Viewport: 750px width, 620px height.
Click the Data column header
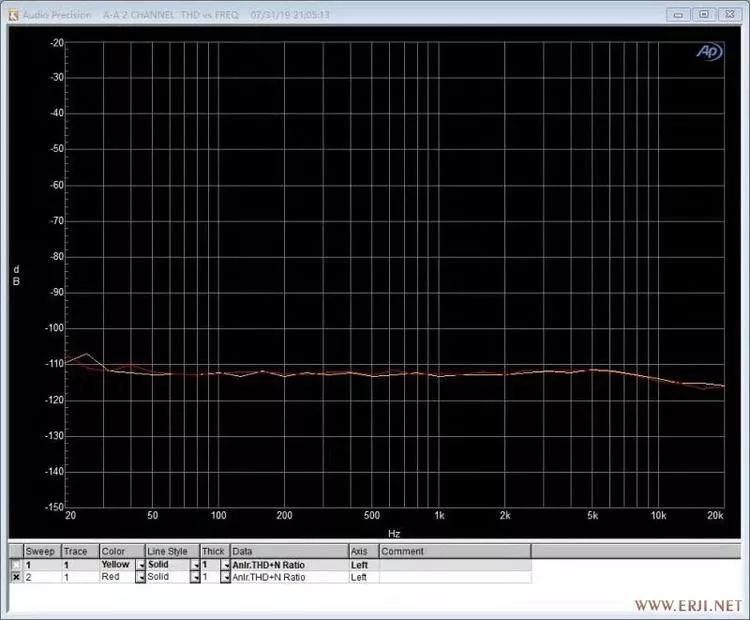click(x=289, y=552)
